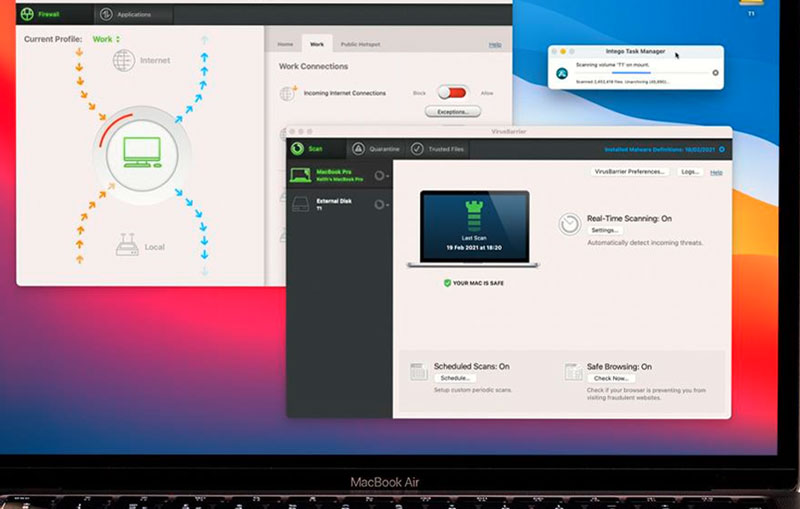Image resolution: width=800 pixels, height=509 pixels.
Task: Select the Public Hotspot profile tab
Action: [360, 44]
